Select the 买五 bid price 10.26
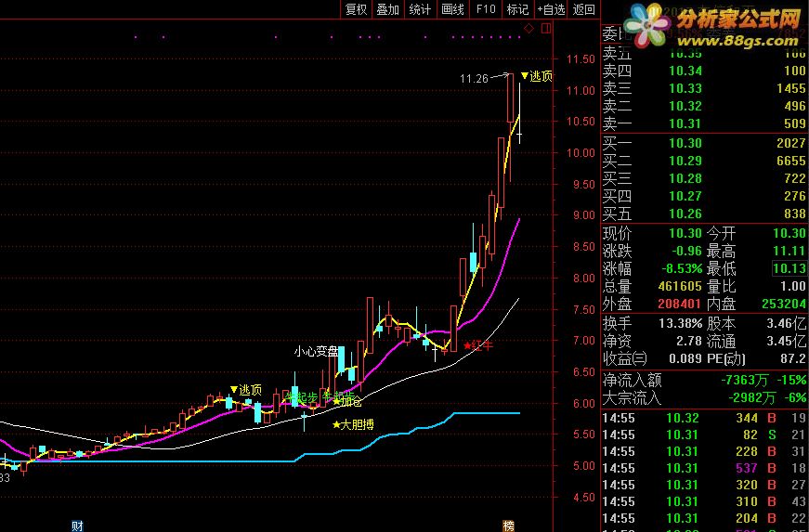This screenshot has height=532, width=809. point(685,214)
